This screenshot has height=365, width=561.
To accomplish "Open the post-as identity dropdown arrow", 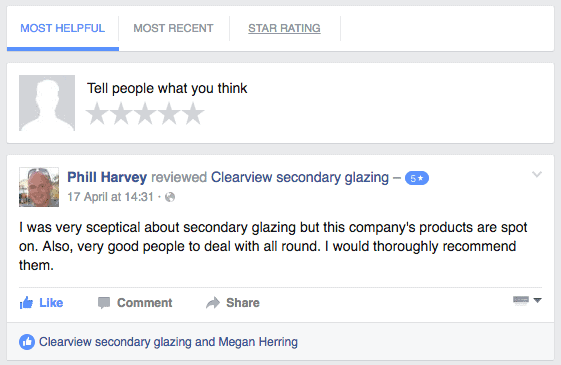I will 537,300.
